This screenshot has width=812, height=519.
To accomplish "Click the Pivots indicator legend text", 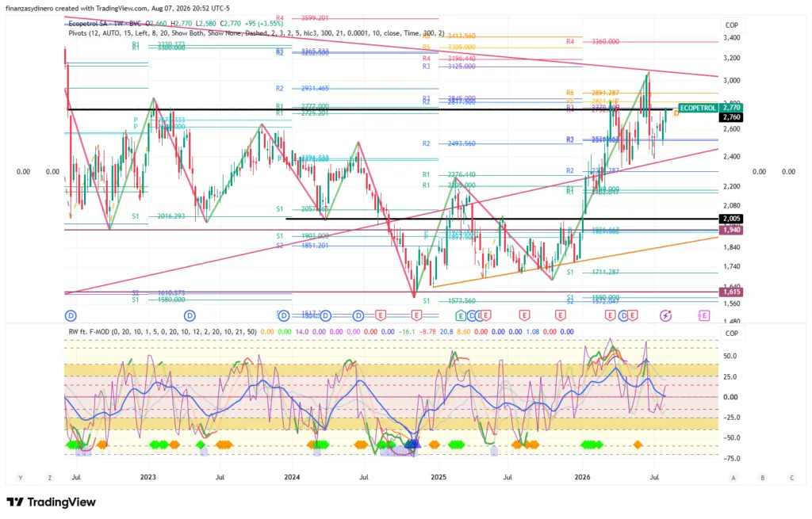I will [256, 33].
